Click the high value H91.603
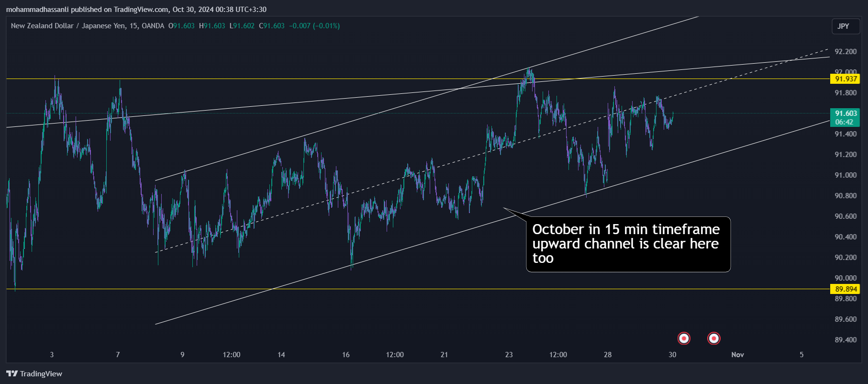Screen dimensions: 868x384 pos(212,26)
